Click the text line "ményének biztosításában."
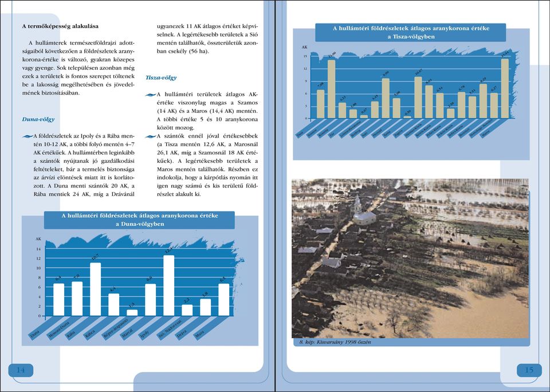 51,93
